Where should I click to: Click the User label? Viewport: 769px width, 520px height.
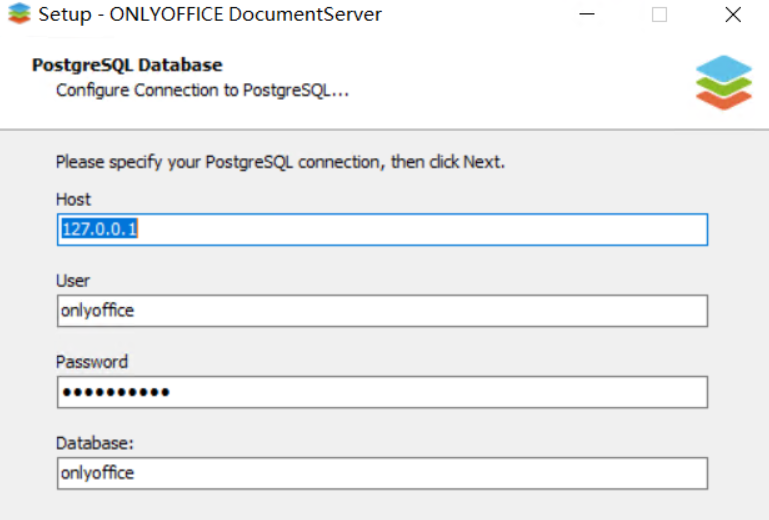tap(73, 281)
